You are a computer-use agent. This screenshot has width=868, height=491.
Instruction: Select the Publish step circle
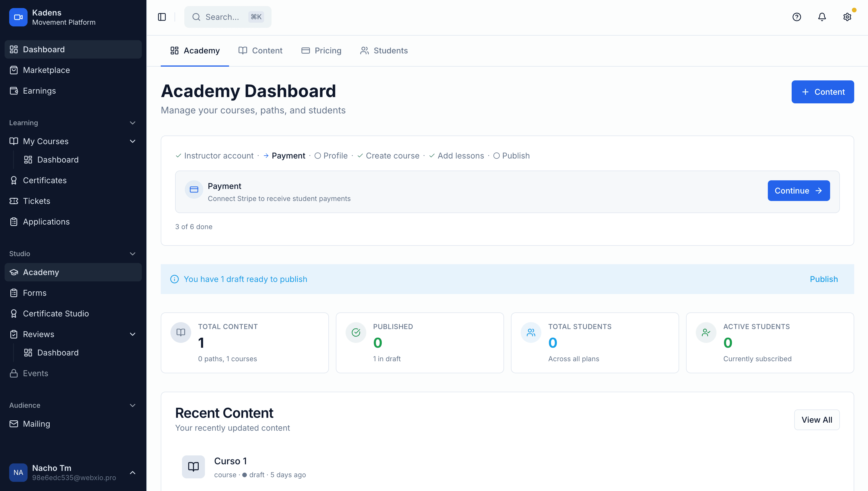pos(496,156)
